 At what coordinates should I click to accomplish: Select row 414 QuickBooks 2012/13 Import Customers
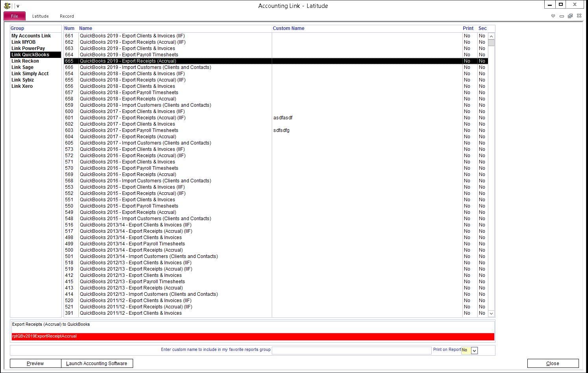coord(276,294)
